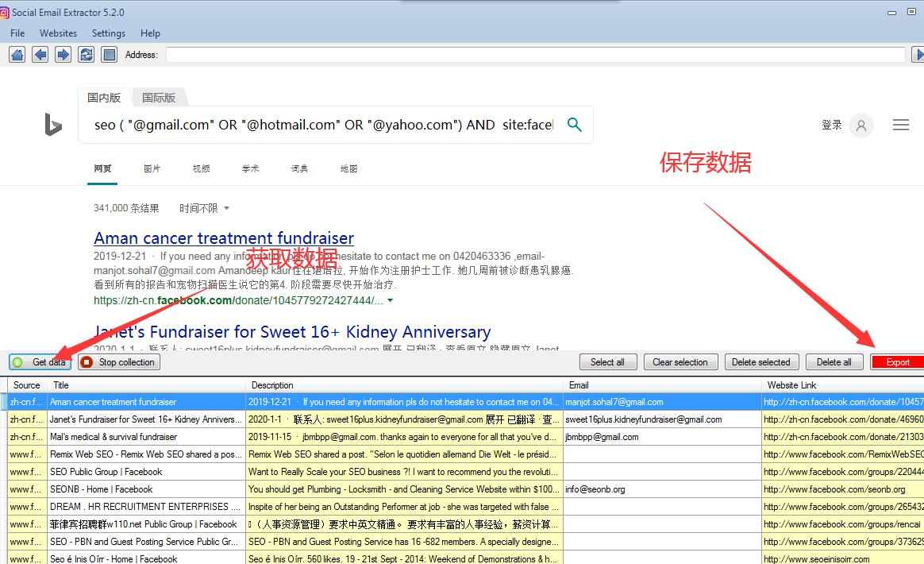Click the Stop loading icon
924x564 pixels.
pyautogui.click(x=108, y=54)
